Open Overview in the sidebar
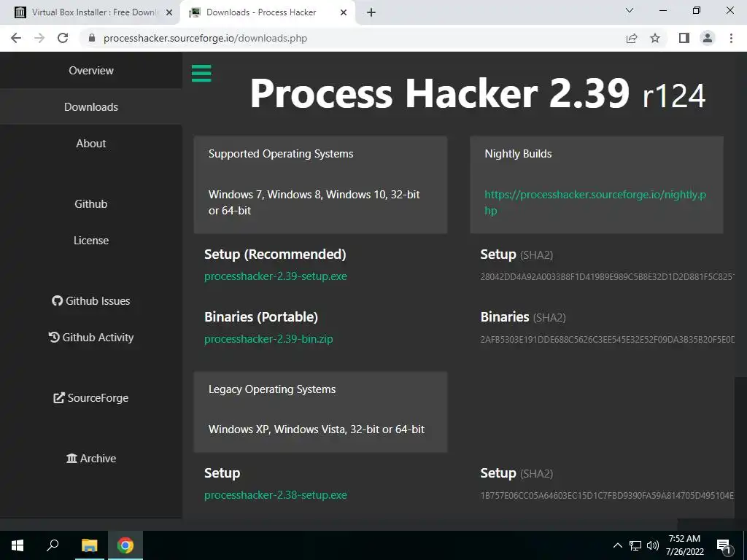The image size is (747, 560). (x=91, y=71)
